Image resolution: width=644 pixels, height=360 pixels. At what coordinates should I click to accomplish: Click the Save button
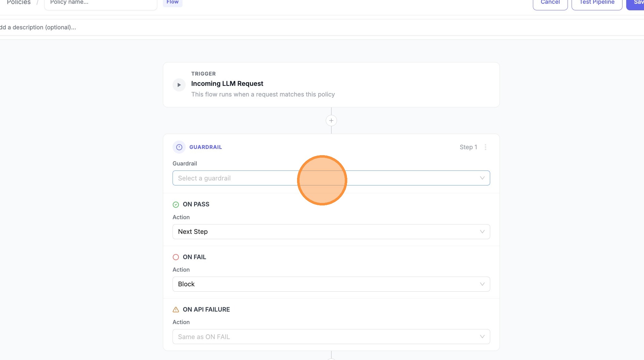coord(638,2)
